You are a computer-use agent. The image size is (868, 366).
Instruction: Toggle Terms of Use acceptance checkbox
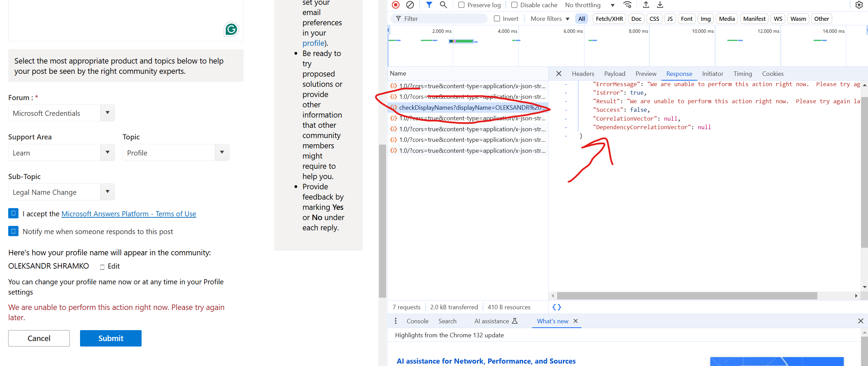pyautogui.click(x=13, y=213)
